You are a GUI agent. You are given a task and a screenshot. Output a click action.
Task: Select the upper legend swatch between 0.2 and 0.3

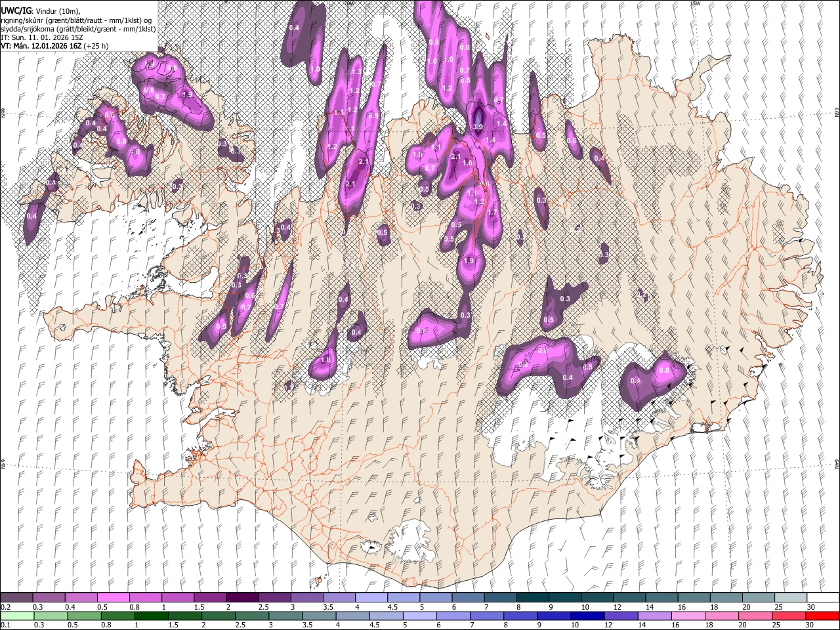point(16,598)
